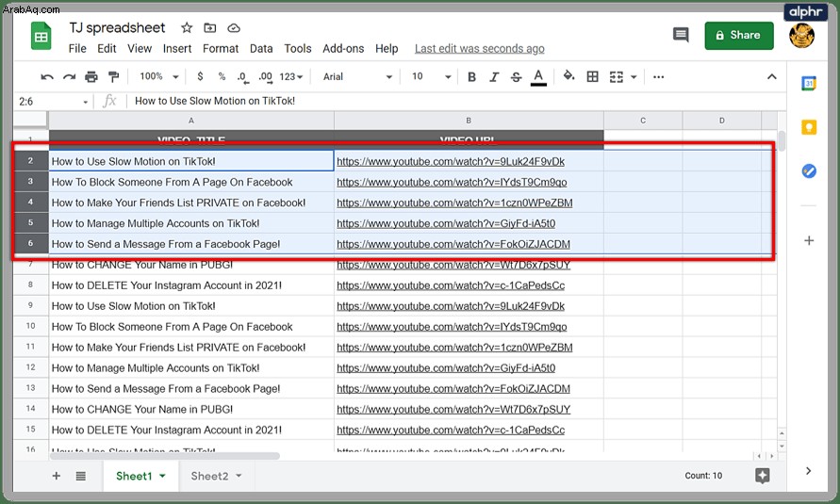Viewport: 840px width, 504px height.
Task: Open the Sheet1 tab dropdown arrow
Action: [162, 476]
